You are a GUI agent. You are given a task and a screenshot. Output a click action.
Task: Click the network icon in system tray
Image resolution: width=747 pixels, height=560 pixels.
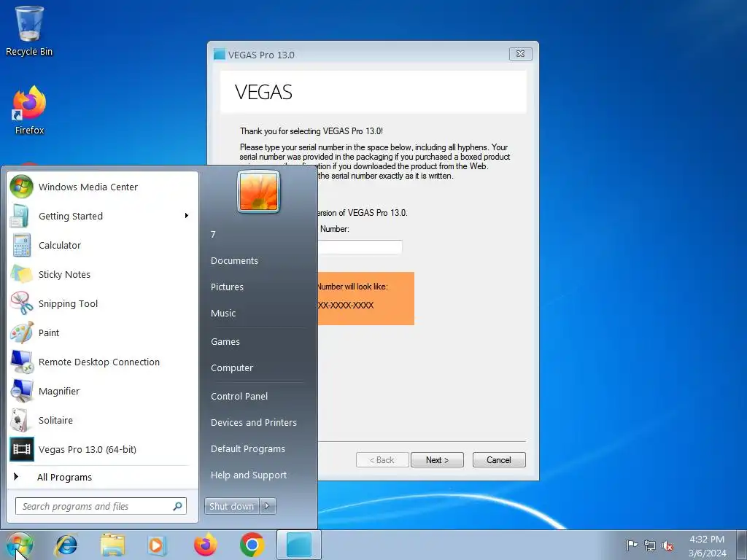(650, 545)
